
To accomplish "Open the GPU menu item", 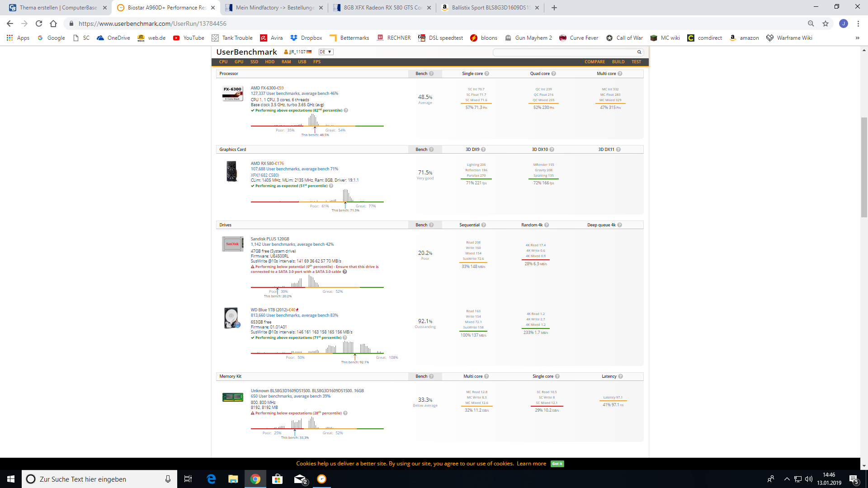I will point(239,62).
